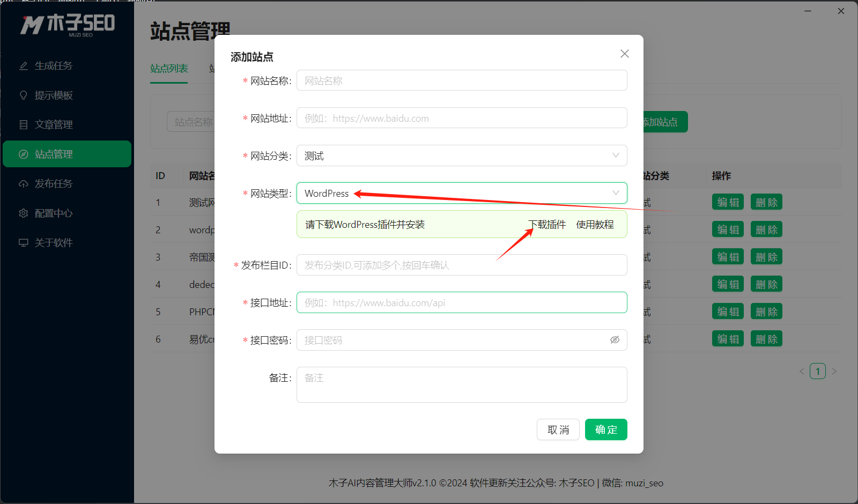Click the 网站分类 dropdown chevron arrow
This screenshot has width=858, height=504.
(616, 155)
